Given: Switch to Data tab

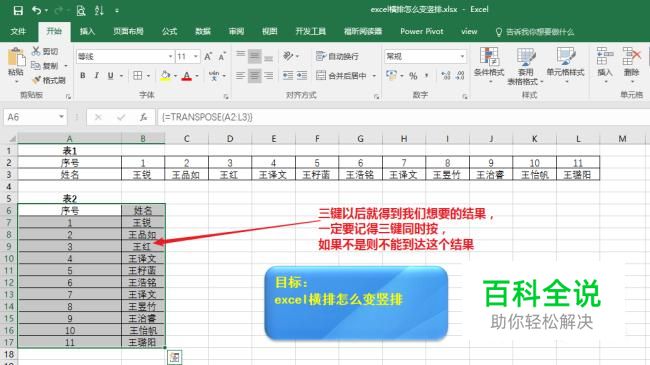Looking at the screenshot, I should (x=203, y=32).
